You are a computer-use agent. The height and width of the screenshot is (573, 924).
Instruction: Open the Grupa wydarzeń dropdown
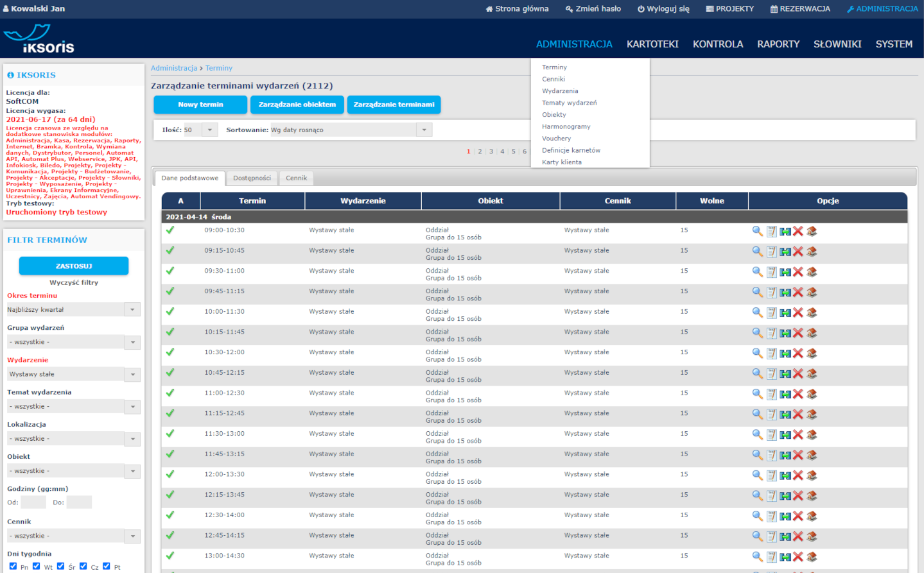(x=132, y=342)
